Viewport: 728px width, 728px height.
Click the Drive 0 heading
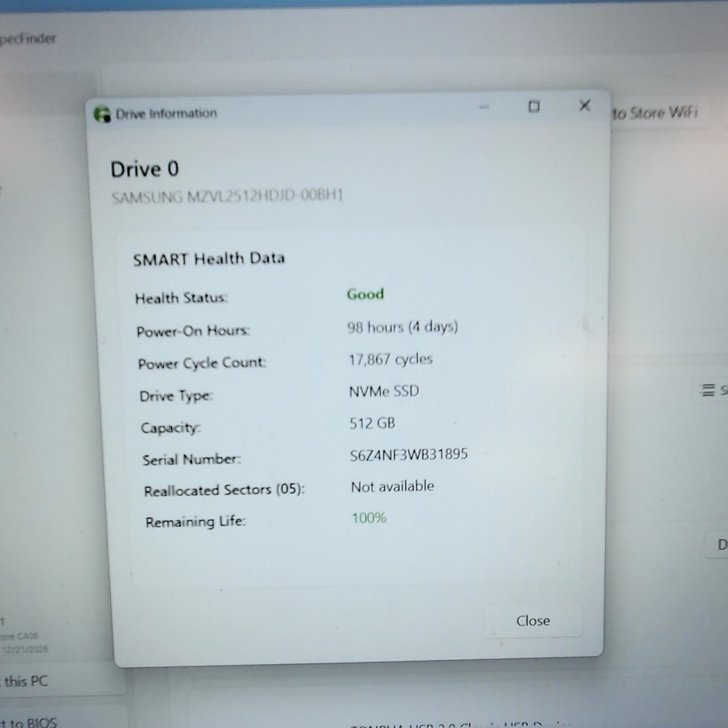[145, 169]
